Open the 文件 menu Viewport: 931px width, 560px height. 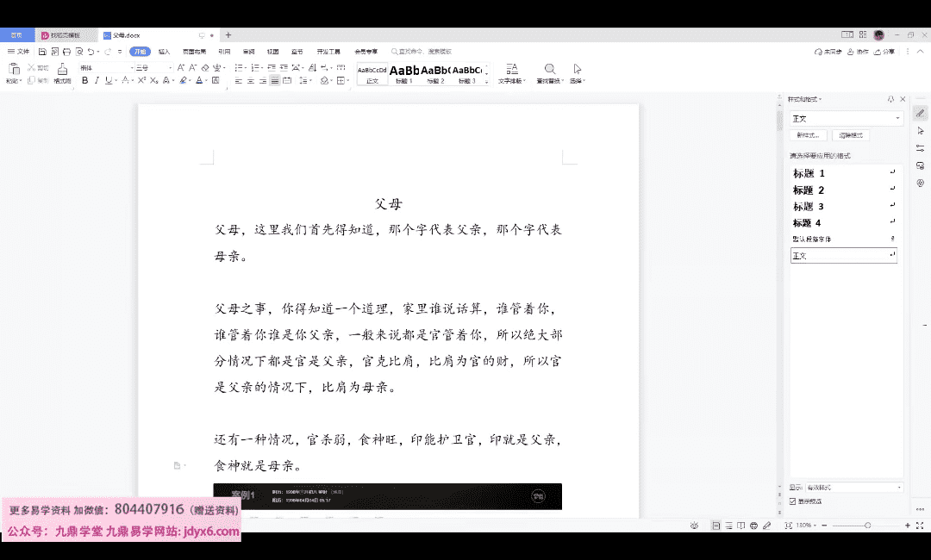click(19, 52)
